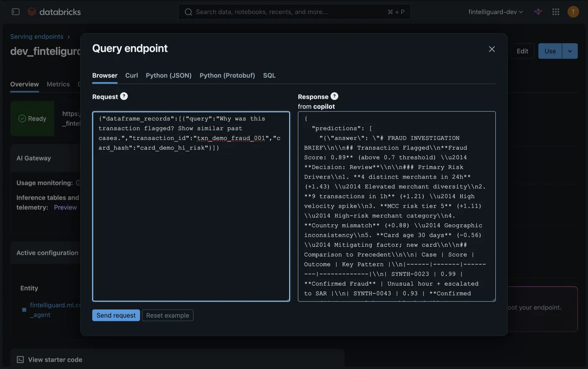The image size is (588, 369).
Task: Click the Ready status check icon
Action: click(x=22, y=119)
